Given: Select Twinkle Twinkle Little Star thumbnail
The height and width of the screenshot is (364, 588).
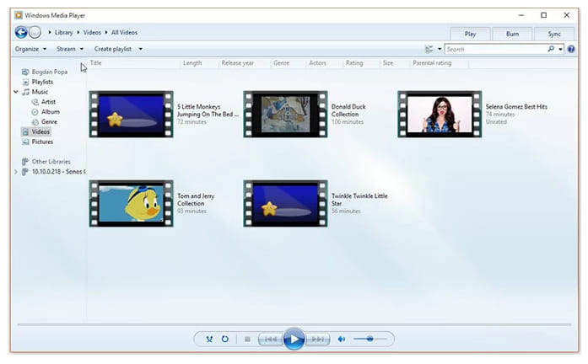Looking at the screenshot, I should 285,203.
